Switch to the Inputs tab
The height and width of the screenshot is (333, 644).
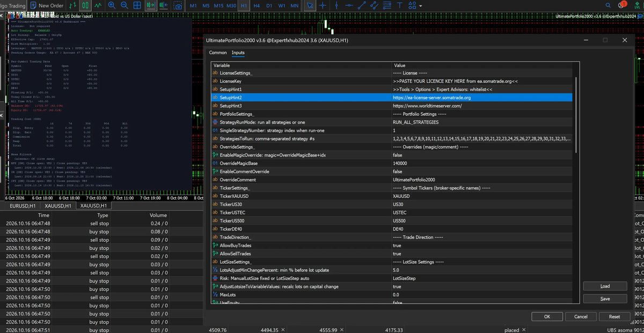[x=238, y=53]
